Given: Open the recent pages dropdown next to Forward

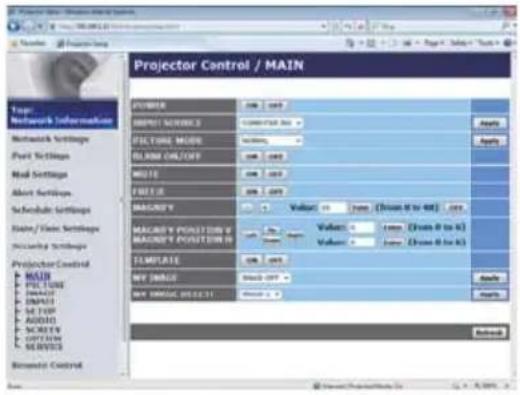Looking at the screenshot, I should (40, 26).
